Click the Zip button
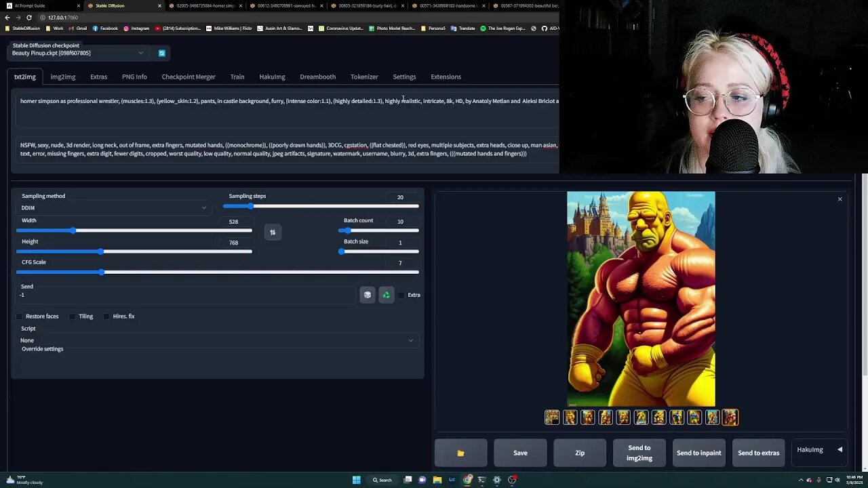The image size is (868, 488). pyautogui.click(x=580, y=453)
